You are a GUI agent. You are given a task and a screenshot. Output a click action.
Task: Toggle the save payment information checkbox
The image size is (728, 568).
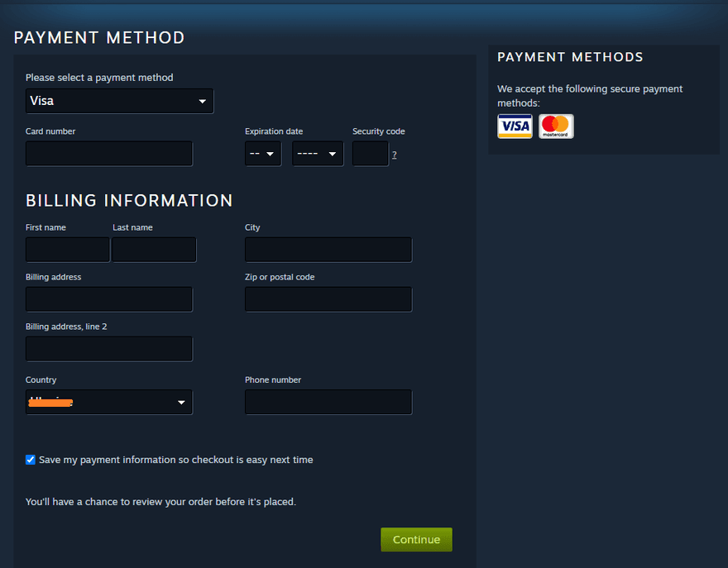(31, 460)
